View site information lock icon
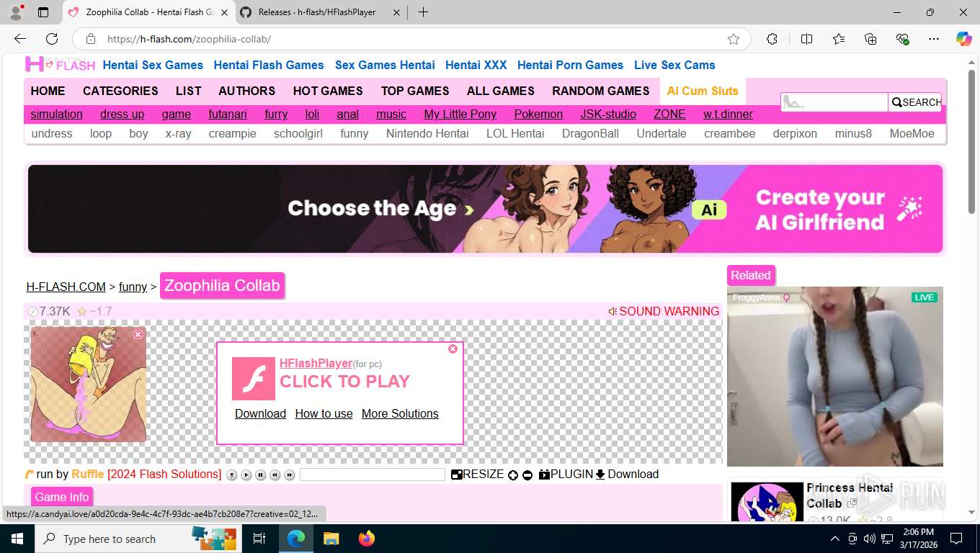Image resolution: width=980 pixels, height=553 pixels. click(90, 39)
